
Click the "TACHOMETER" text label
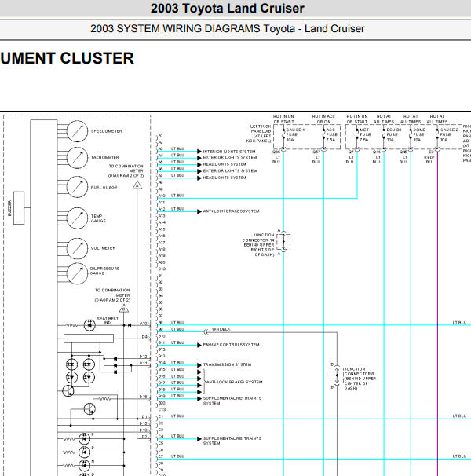[104, 157]
